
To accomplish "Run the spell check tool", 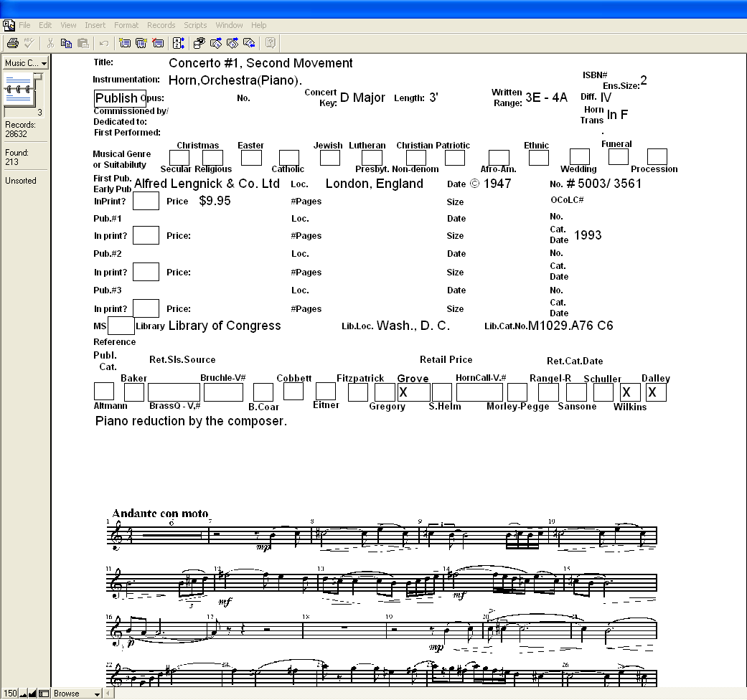I will click(29, 43).
